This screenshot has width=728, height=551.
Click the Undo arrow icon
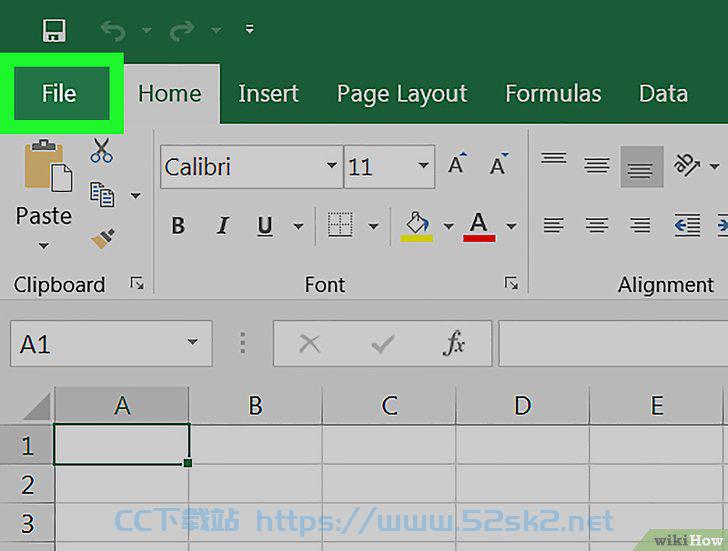(113, 31)
